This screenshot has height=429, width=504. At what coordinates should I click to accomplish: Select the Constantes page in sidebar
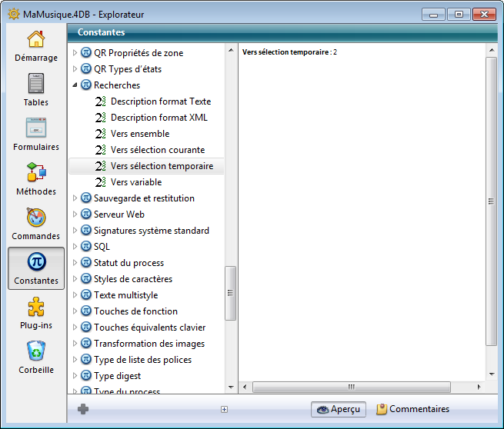coord(36,268)
